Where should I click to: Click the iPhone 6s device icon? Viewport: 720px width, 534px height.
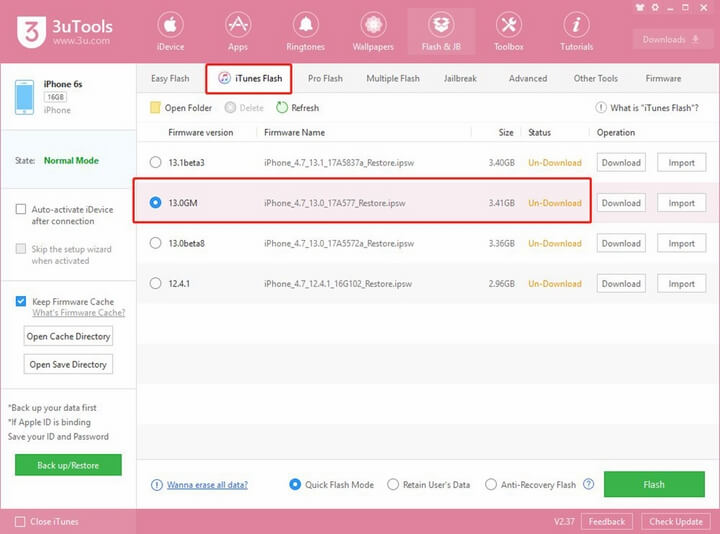(24, 97)
